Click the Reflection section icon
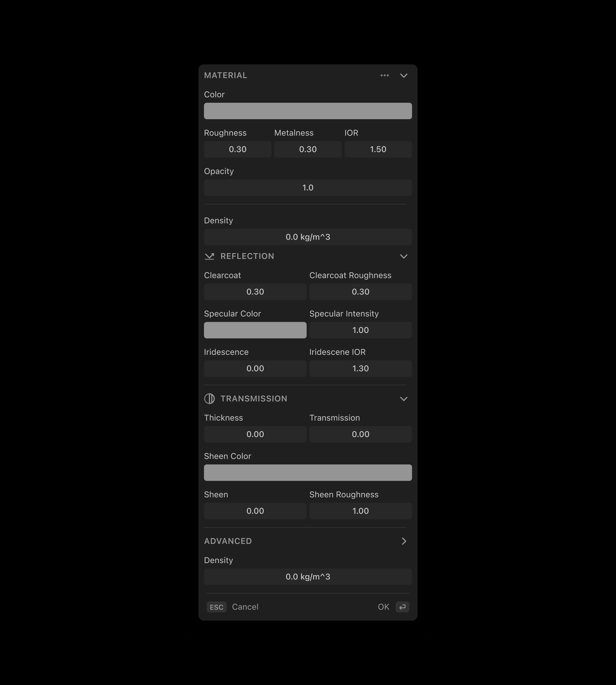Viewport: 616px width, 685px height. pos(209,257)
